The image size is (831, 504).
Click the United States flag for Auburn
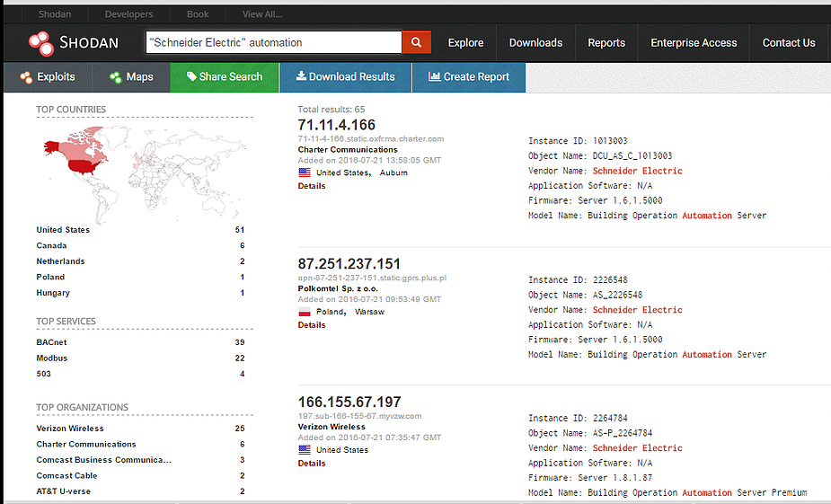point(305,172)
